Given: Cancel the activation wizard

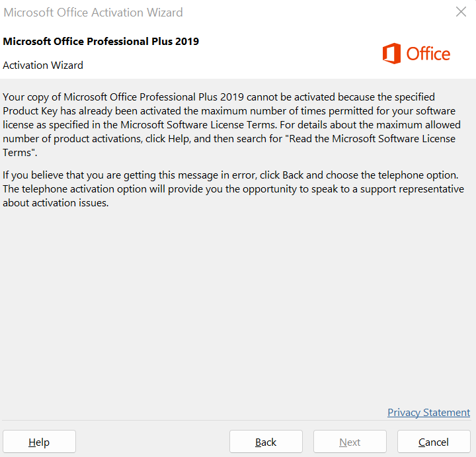Looking at the screenshot, I should click(x=434, y=442).
